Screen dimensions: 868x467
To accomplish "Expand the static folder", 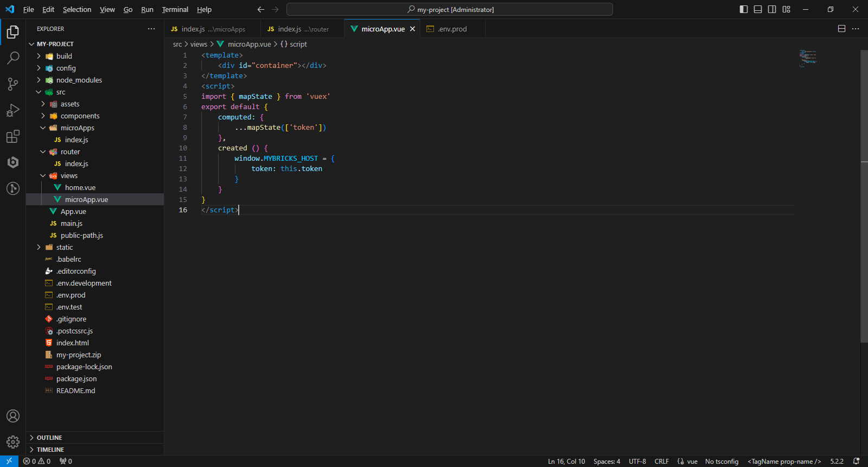I will [95, 247].
